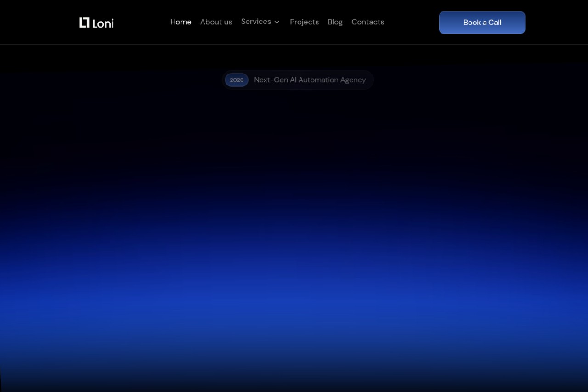The height and width of the screenshot is (392, 588).
Task: Click the Loni square logo icon
Action: point(84,23)
